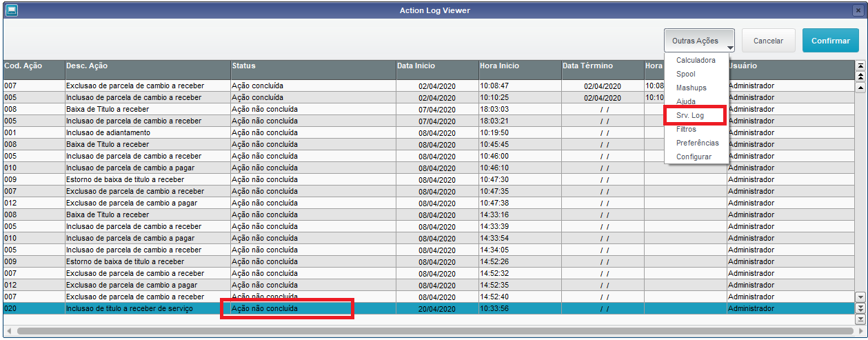Click the 10:47:30 time cell

(x=520, y=179)
